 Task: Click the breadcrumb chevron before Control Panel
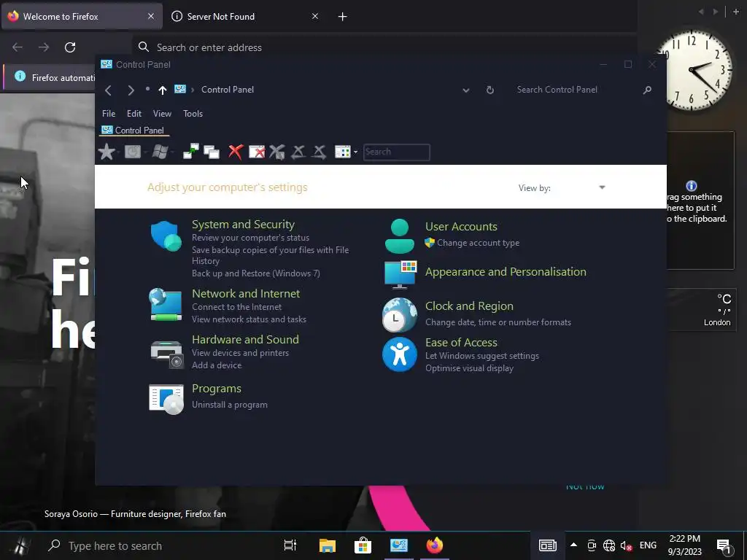point(193,90)
